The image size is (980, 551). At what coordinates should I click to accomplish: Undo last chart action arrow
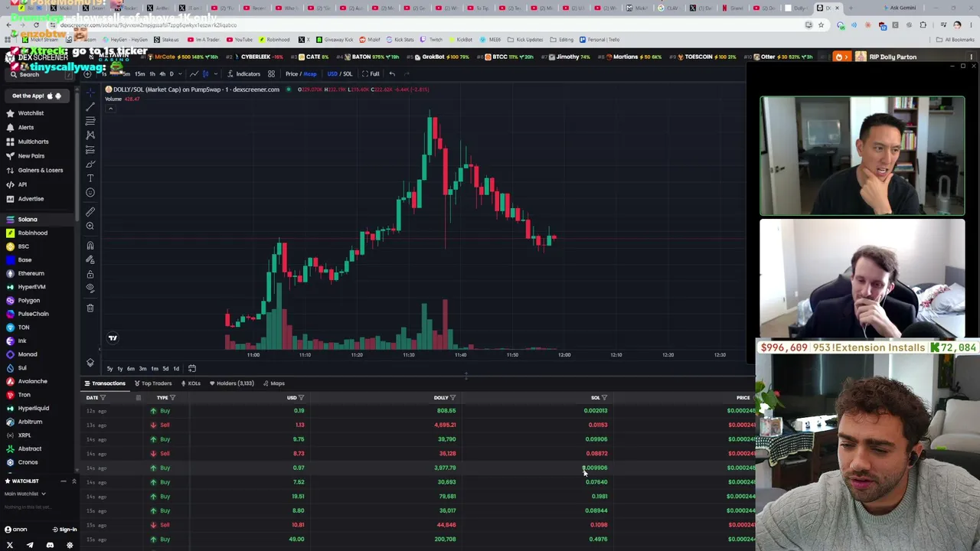392,74
